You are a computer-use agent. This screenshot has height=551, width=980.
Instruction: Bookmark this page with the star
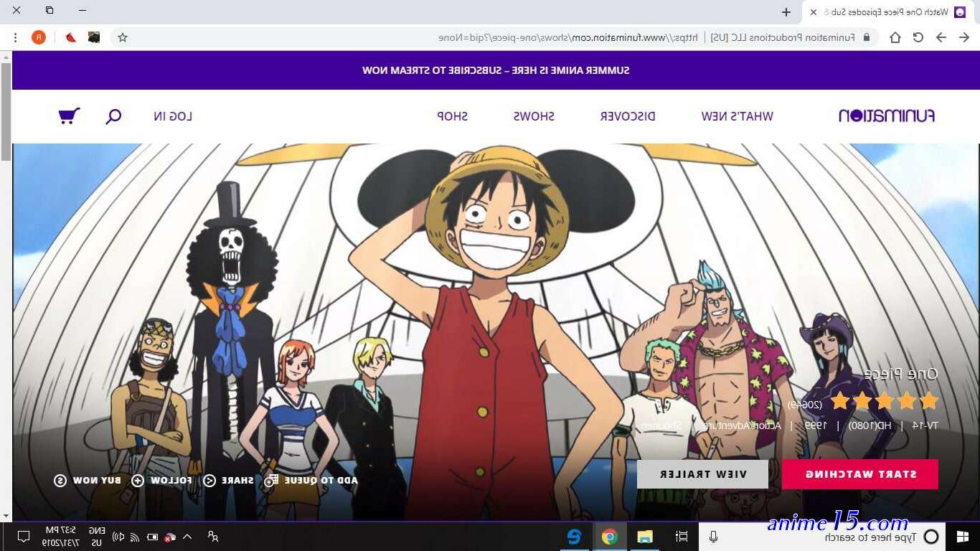(x=123, y=37)
